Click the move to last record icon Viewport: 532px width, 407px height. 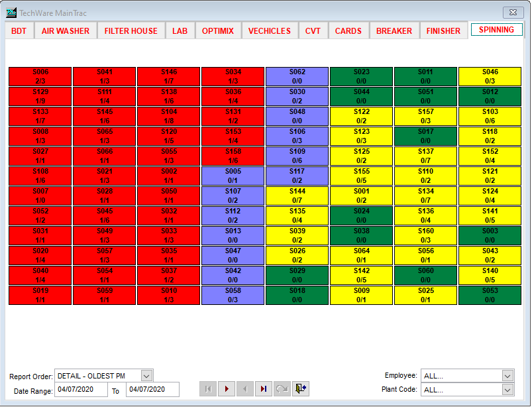tap(263, 389)
